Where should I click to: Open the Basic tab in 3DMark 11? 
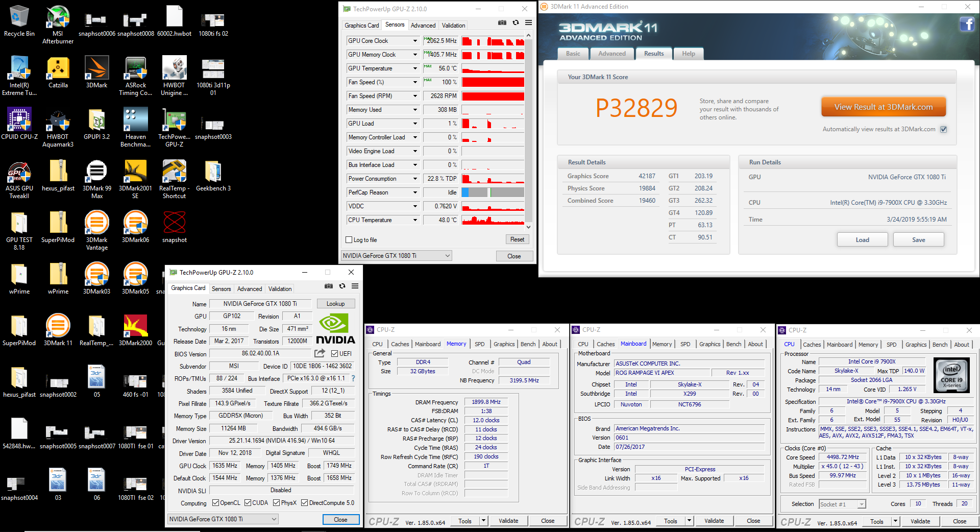click(x=573, y=54)
